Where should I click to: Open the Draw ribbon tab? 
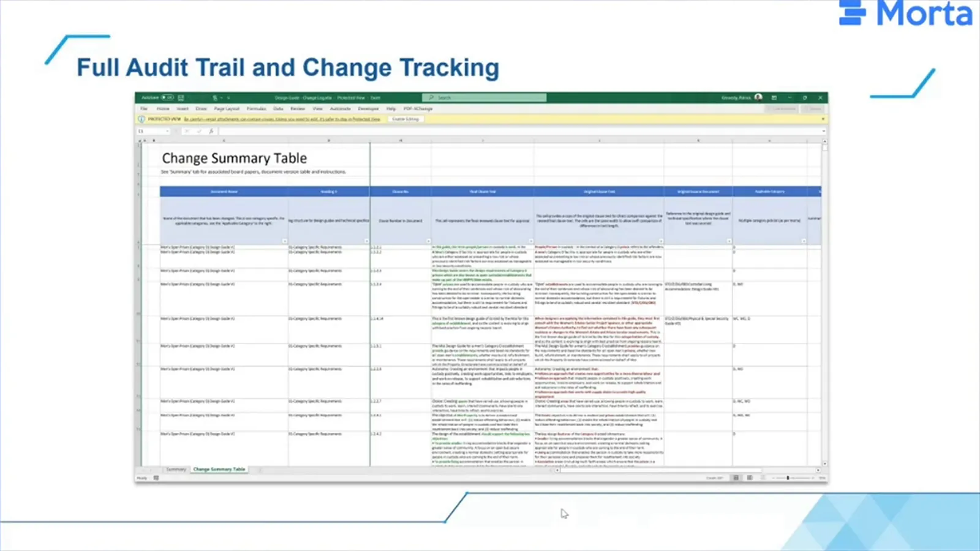coord(201,108)
